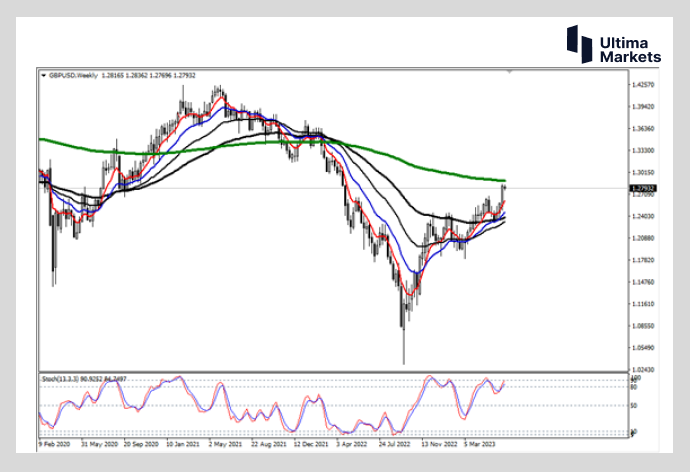Select the green long-term moving average line
The image size is (690, 472).
[250, 144]
